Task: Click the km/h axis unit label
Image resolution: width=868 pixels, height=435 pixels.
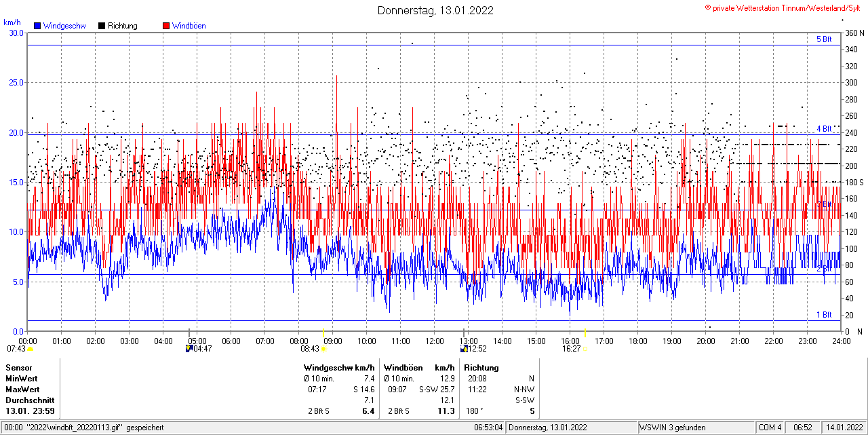Action: (x=12, y=22)
